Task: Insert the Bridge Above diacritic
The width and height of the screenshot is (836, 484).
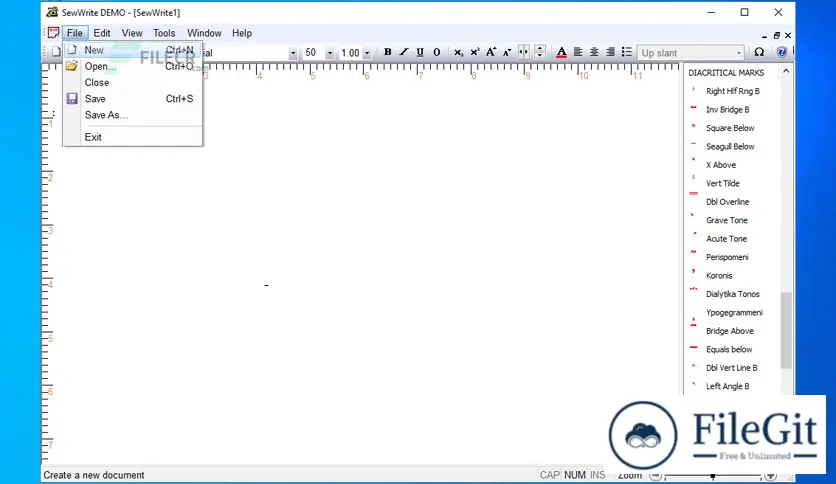Action: 732,331
